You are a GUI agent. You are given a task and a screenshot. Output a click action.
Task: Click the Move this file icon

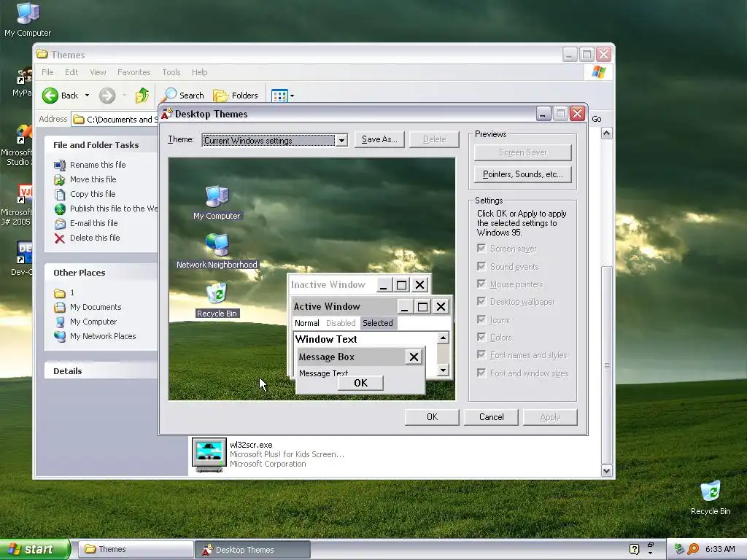pyautogui.click(x=60, y=179)
